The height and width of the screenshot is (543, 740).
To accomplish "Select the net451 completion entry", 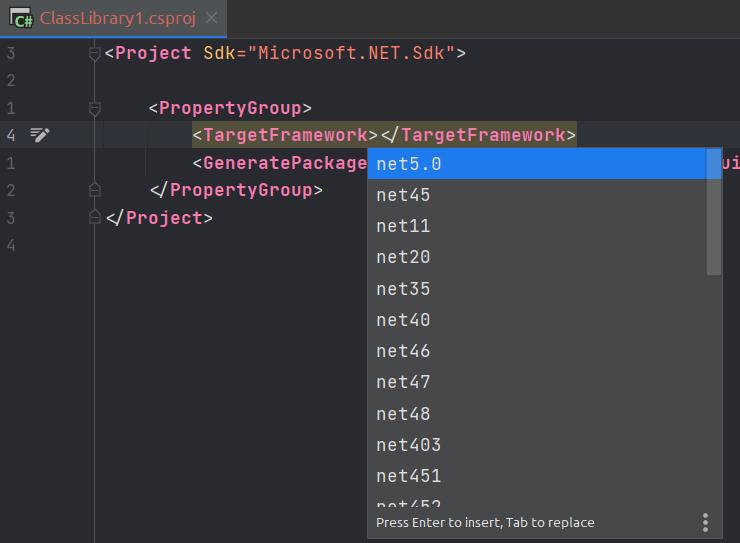I will point(408,476).
